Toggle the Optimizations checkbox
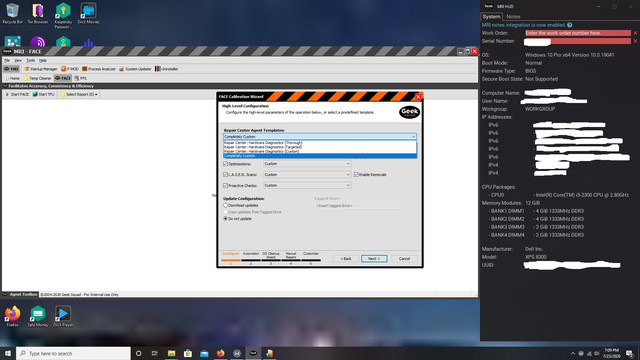The image size is (640, 360). (225, 164)
